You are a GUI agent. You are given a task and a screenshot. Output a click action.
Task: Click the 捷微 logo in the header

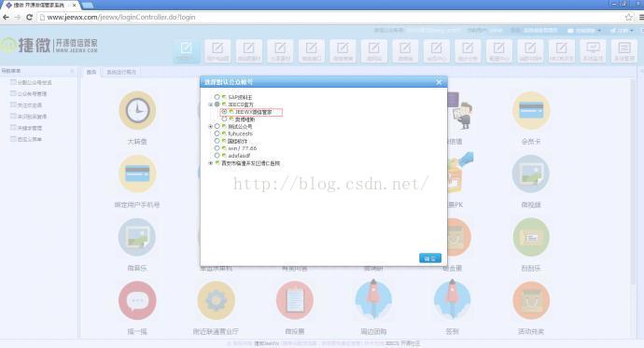49,45
